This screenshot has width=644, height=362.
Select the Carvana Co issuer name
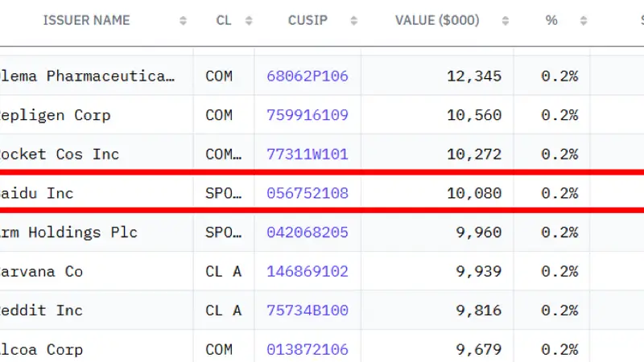41,271
